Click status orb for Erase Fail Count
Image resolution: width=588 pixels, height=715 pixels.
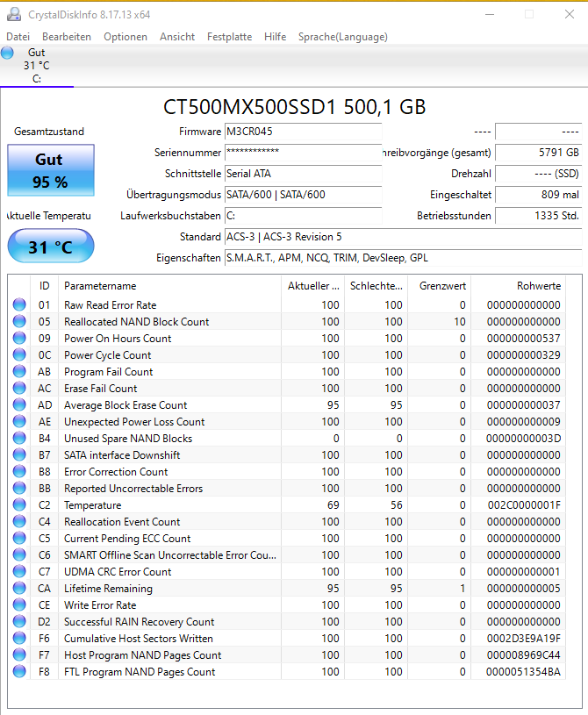click(x=19, y=388)
